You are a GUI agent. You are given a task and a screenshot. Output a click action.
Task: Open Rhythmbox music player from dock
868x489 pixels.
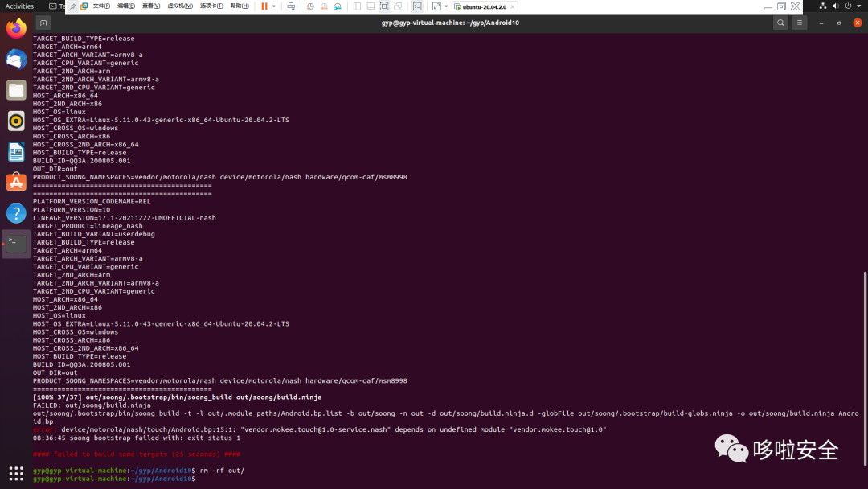[x=16, y=121]
